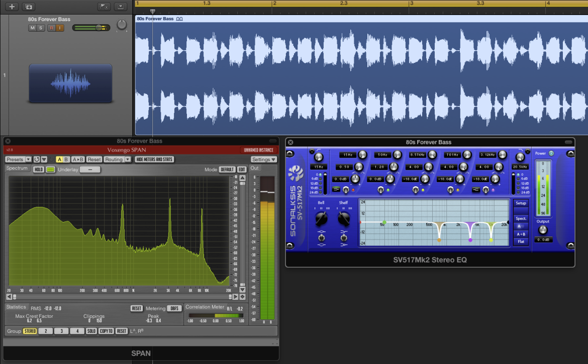Screen dimensions: 588x364
Task: Click the SPAN undo/reload arrow icon
Action: click(x=37, y=160)
